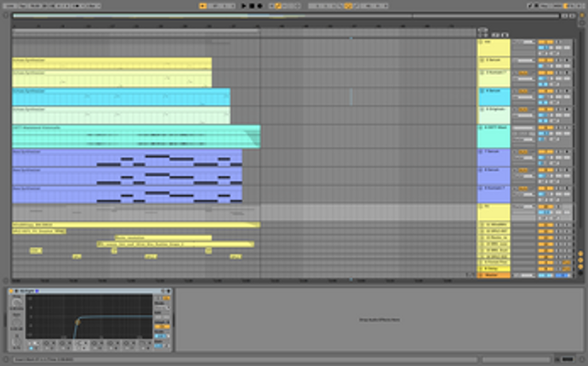Click the lock icon above track headers
The height and width of the screenshot is (366, 588).
(505, 35)
